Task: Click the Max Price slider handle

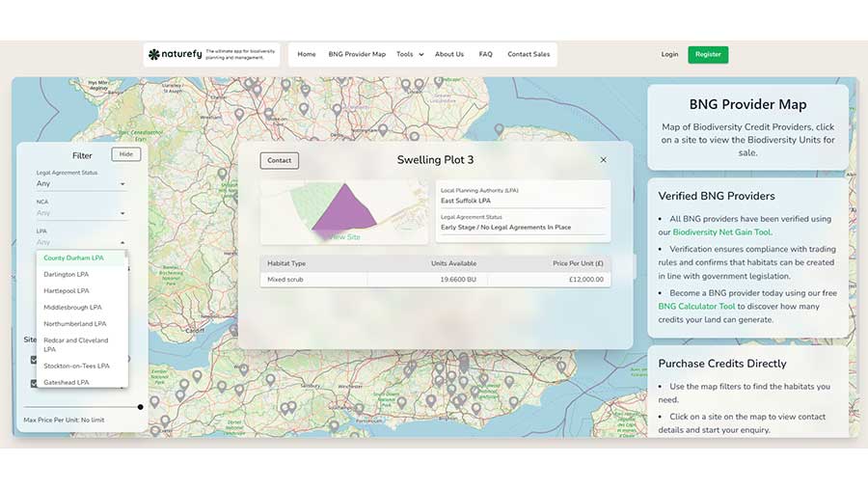Action: [141, 407]
